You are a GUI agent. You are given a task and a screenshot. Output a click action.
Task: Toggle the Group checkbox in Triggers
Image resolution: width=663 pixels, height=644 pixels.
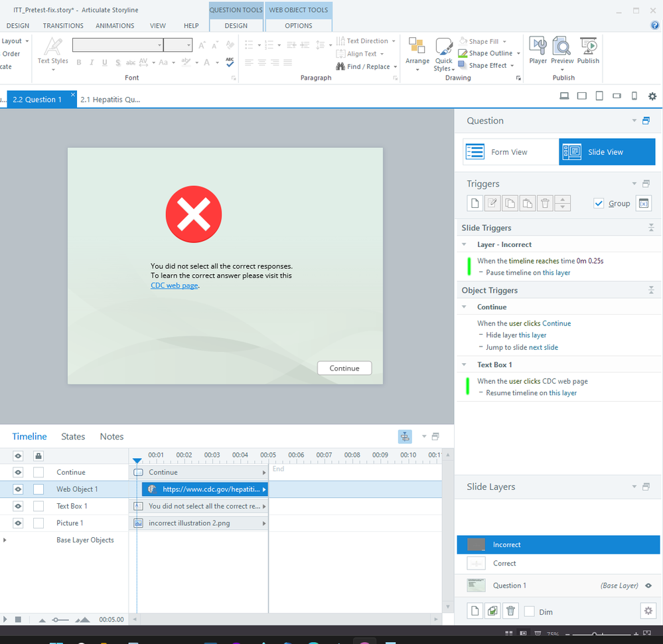(x=599, y=203)
